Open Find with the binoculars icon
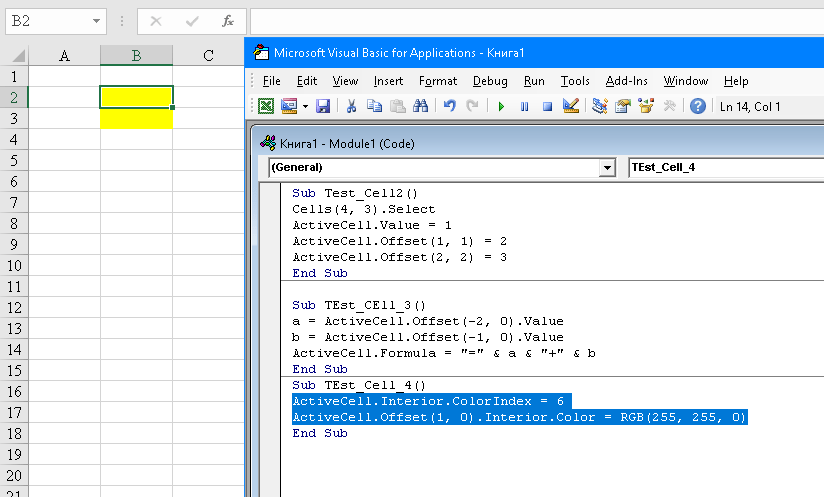824x497 pixels. click(420, 106)
